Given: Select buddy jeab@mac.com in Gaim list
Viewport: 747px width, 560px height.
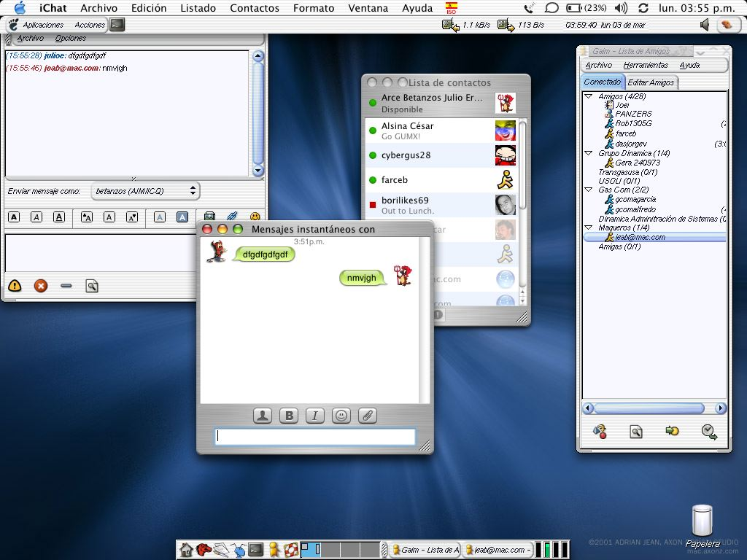Looking at the screenshot, I should coord(640,237).
